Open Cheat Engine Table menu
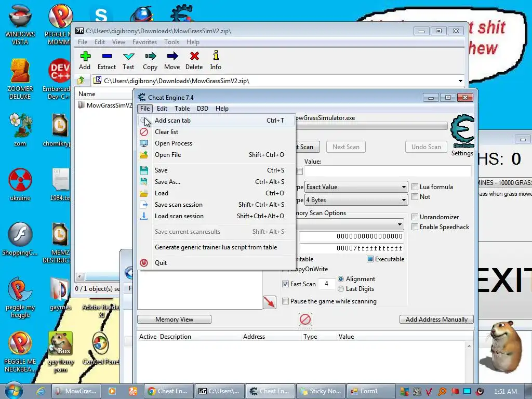The height and width of the screenshot is (399, 532). pyautogui.click(x=182, y=109)
